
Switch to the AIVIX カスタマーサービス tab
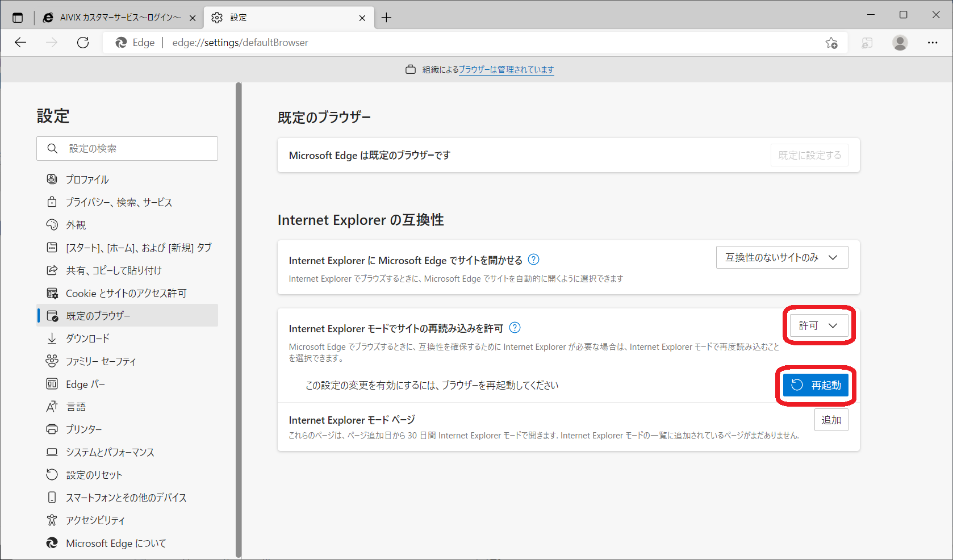tap(119, 18)
